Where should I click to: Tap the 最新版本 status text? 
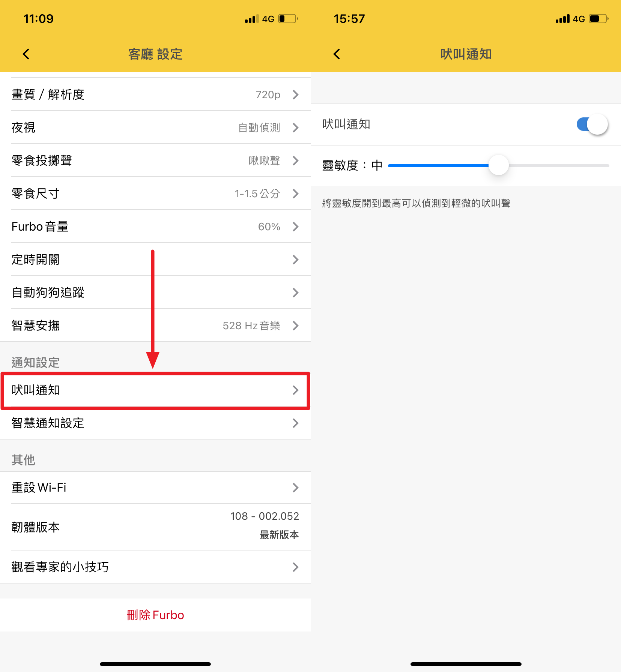click(279, 535)
